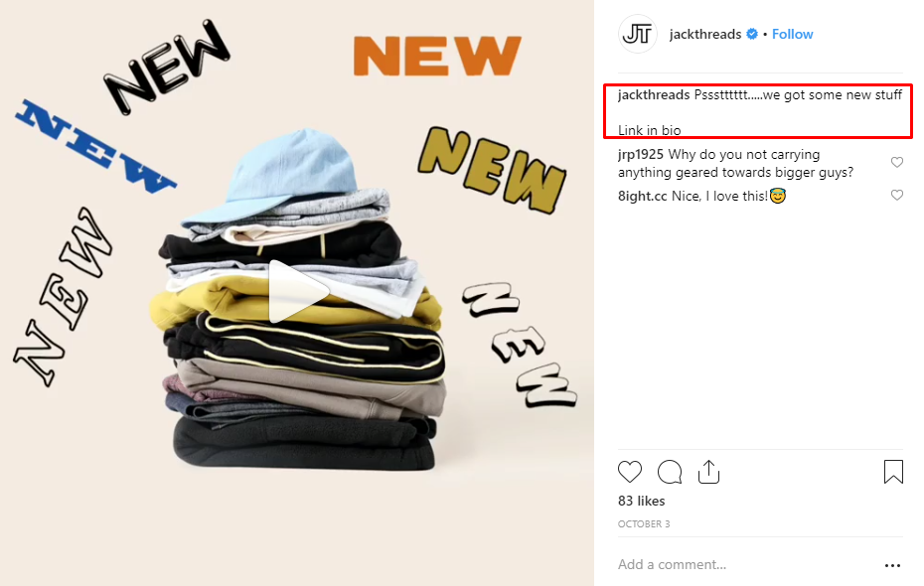Image resolution: width=924 pixels, height=586 pixels.
Task: Open comments with the speech bubble icon
Action: 670,472
